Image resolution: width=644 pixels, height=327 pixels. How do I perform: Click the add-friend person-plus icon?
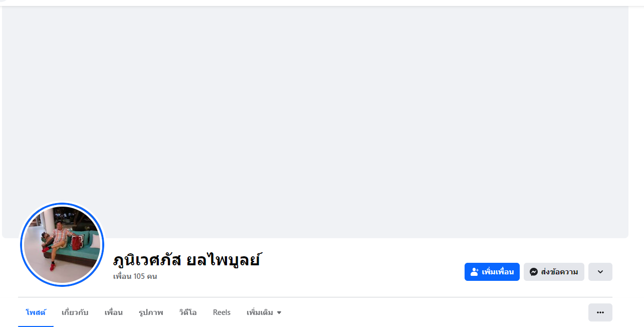click(x=474, y=272)
